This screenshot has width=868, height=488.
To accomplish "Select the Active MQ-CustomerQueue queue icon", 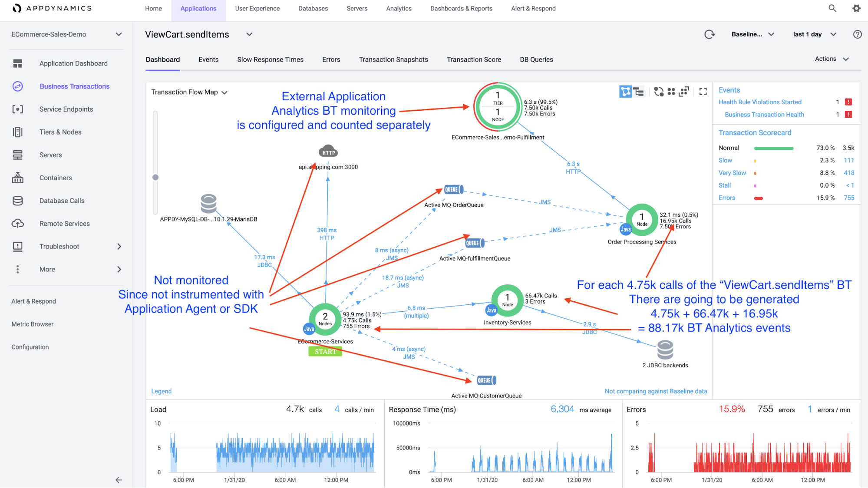I will point(486,380).
